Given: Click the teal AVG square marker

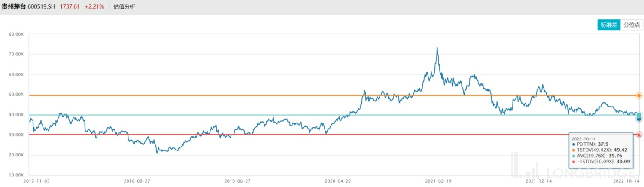Looking at the screenshot, I should [x=639, y=115].
